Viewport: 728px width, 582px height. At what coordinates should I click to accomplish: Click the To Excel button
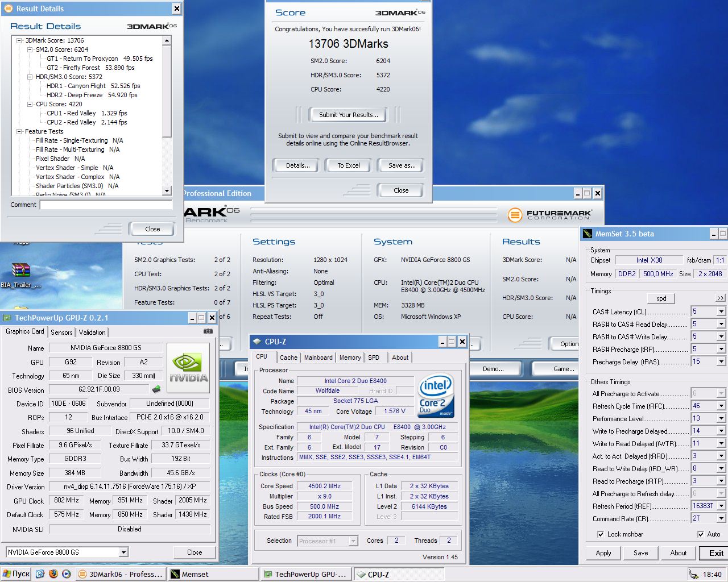click(349, 165)
